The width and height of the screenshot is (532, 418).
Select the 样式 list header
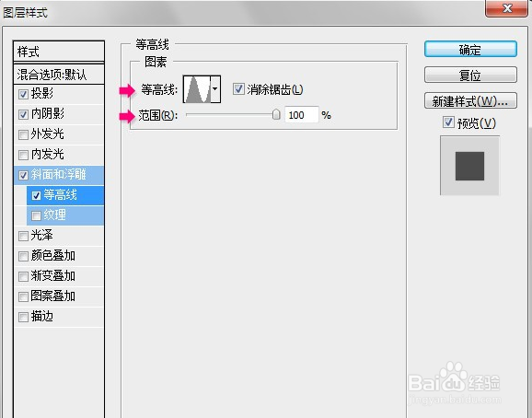(59, 52)
